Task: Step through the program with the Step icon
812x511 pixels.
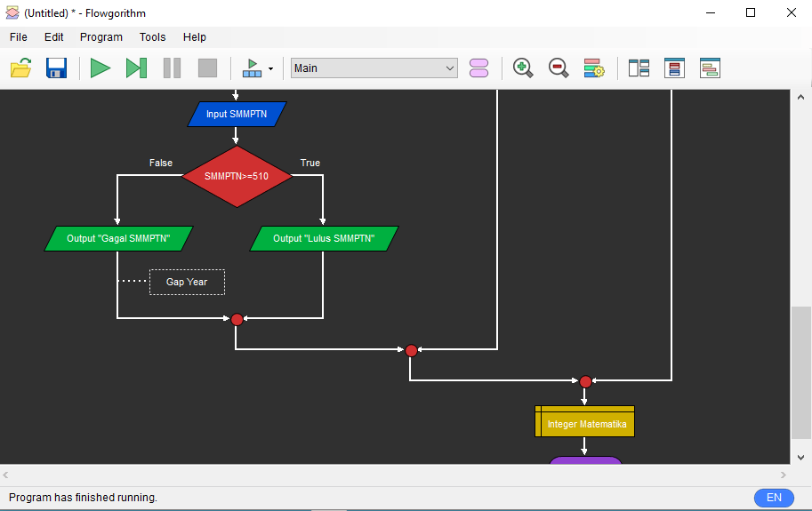Action: [x=136, y=68]
